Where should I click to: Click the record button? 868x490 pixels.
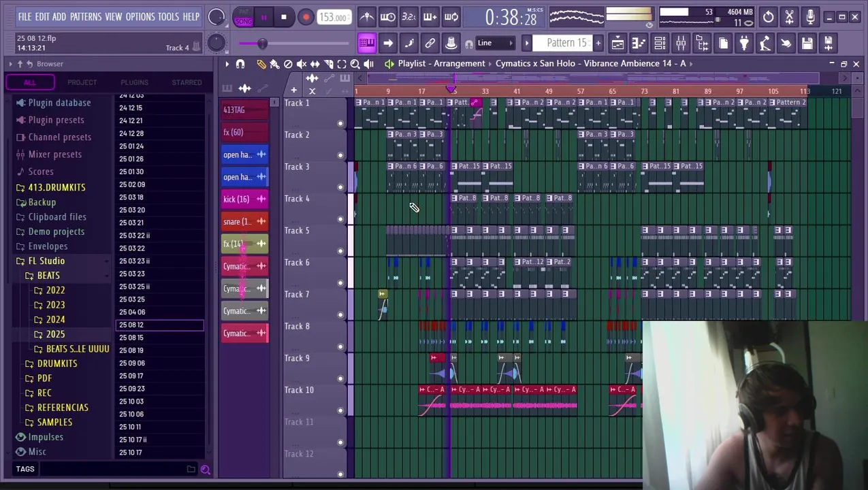(x=306, y=17)
